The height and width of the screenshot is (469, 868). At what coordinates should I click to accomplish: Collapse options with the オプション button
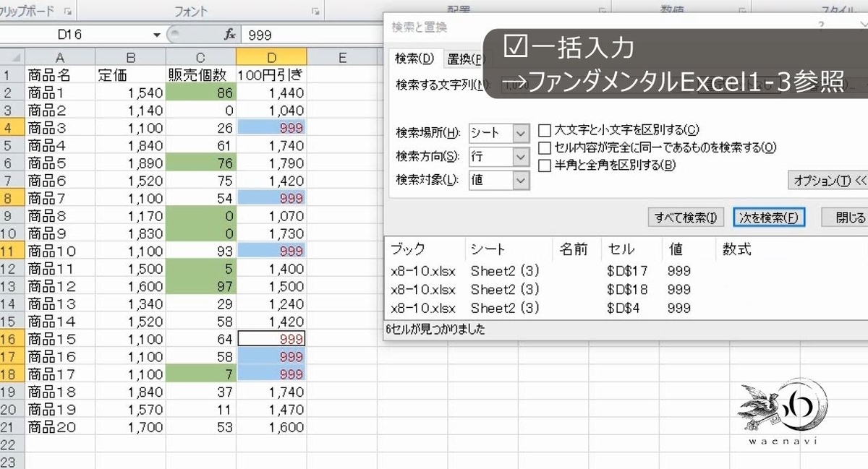click(x=826, y=181)
